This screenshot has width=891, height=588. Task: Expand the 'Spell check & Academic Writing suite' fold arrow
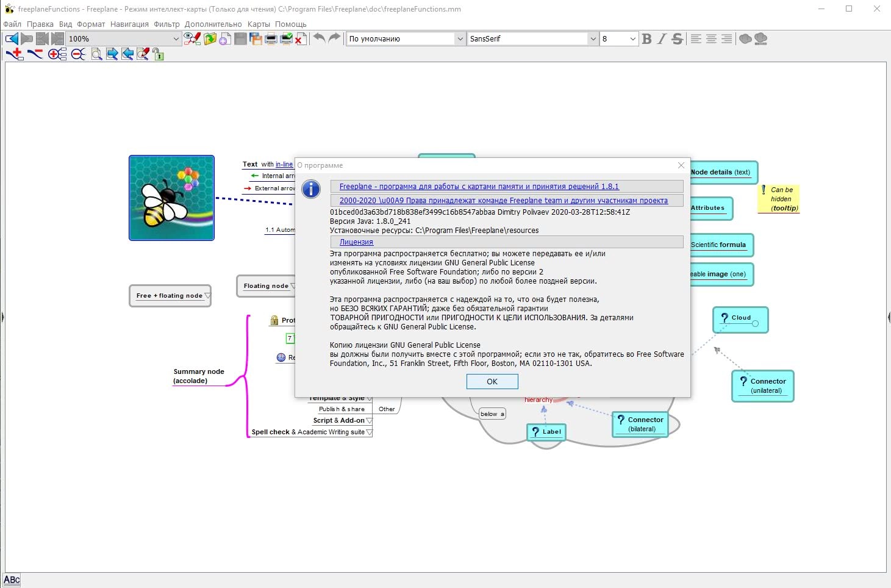[369, 432]
